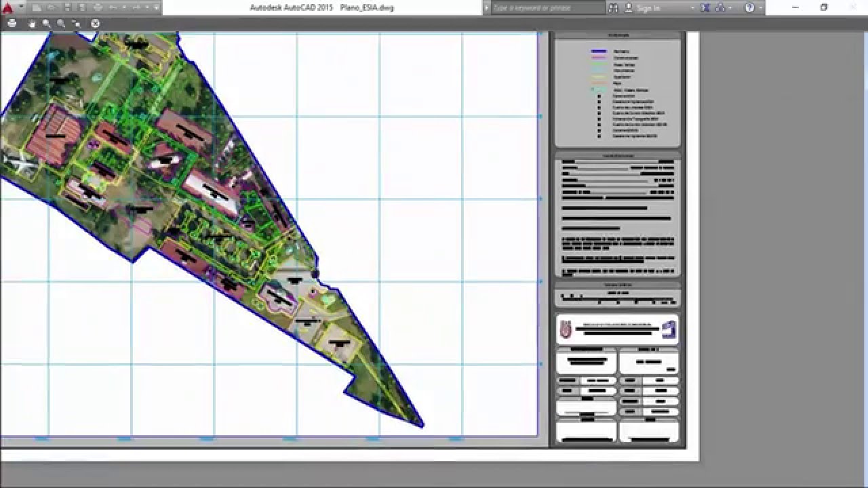Select the Zoom Window tool

click(61, 23)
